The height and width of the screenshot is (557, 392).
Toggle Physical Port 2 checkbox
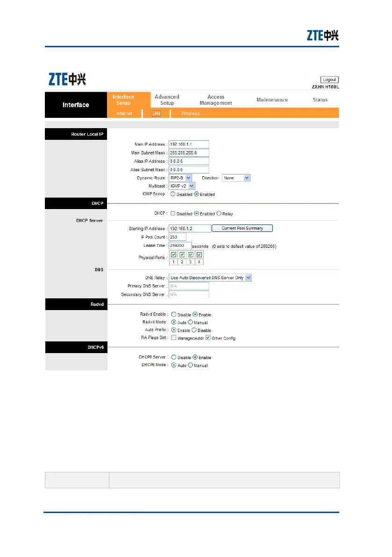pos(182,255)
